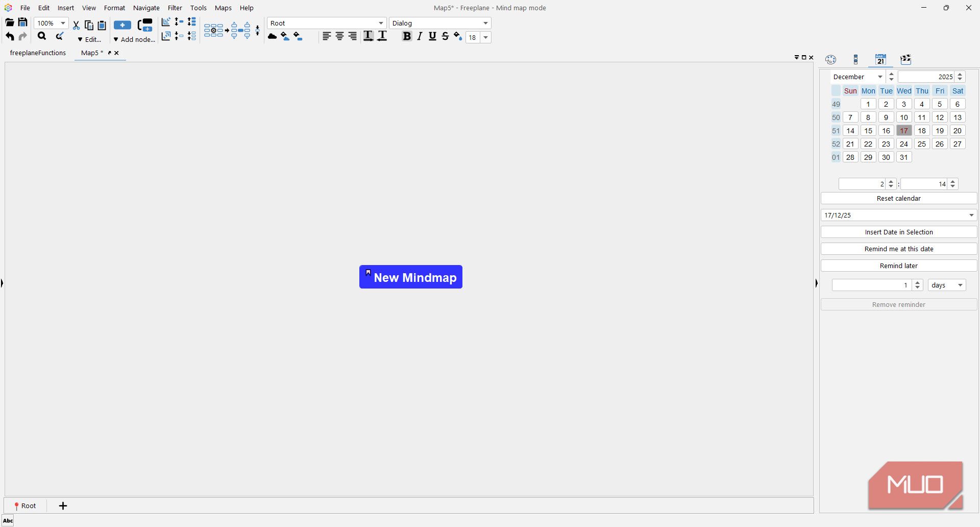
Task: Click Remind me at this date
Action: 898,249
